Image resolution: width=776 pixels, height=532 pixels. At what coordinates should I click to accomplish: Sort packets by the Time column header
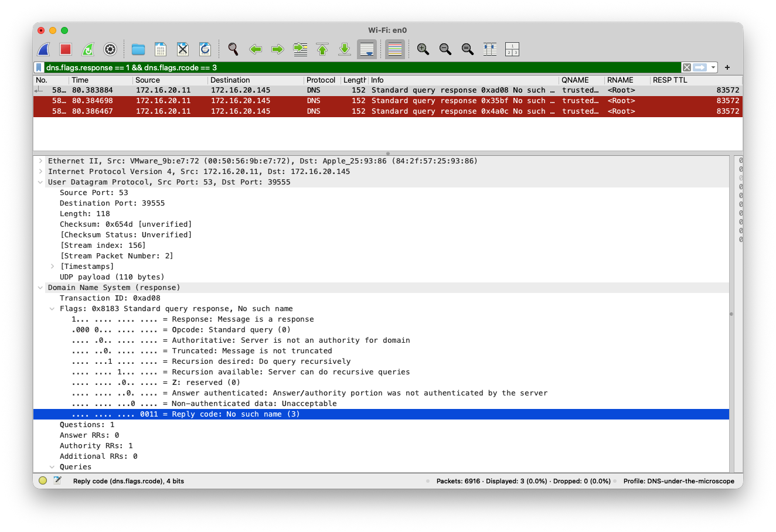100,80
